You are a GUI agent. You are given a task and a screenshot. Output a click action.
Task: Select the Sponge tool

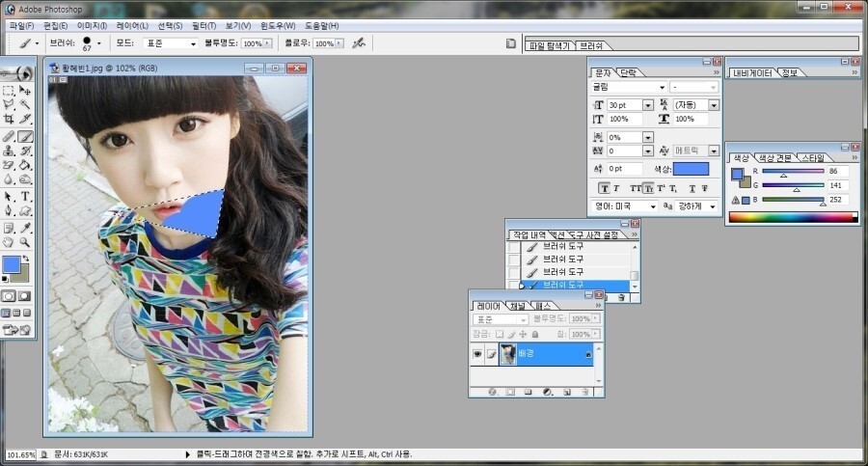click(x=25, y=179)
